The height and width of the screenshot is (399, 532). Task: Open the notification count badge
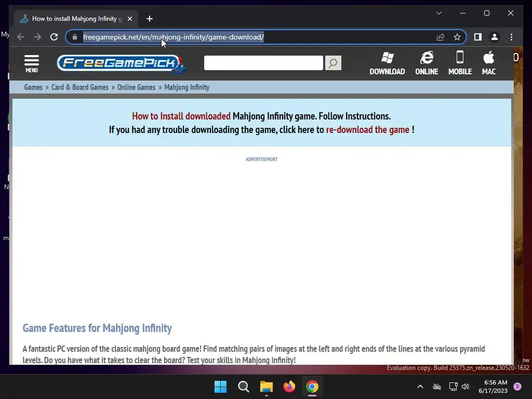(x=517, y=387)
